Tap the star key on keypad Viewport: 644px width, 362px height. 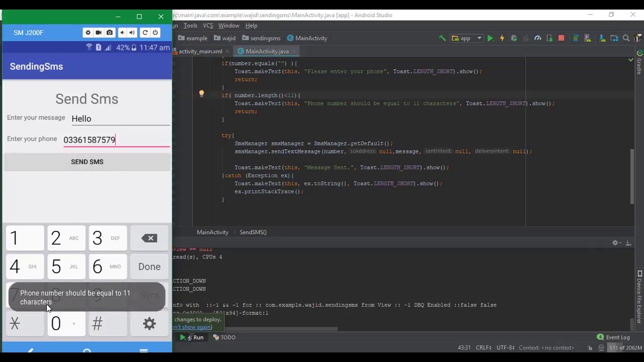tap(25, 324)
